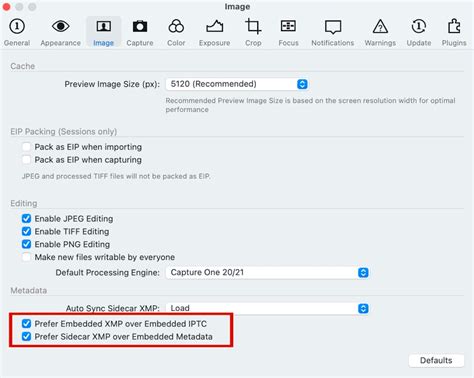474x378 pixels.
Task: Click the Auto Sync Sidecar XMP label
Action: pyautogui.click(x=113, y=308)
